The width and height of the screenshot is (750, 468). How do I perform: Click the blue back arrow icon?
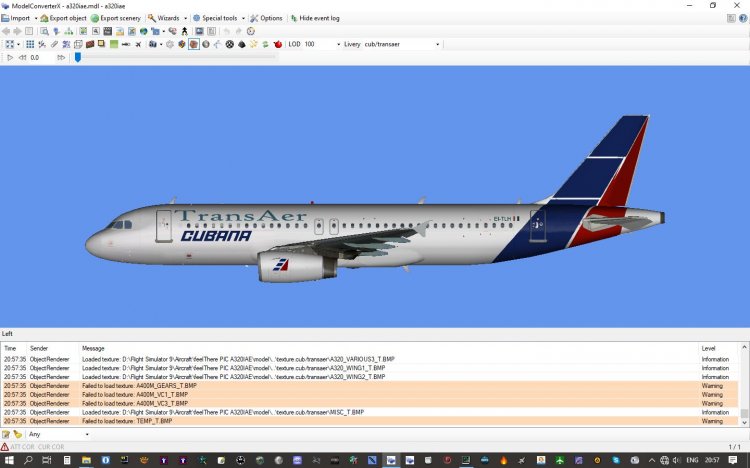6,31
